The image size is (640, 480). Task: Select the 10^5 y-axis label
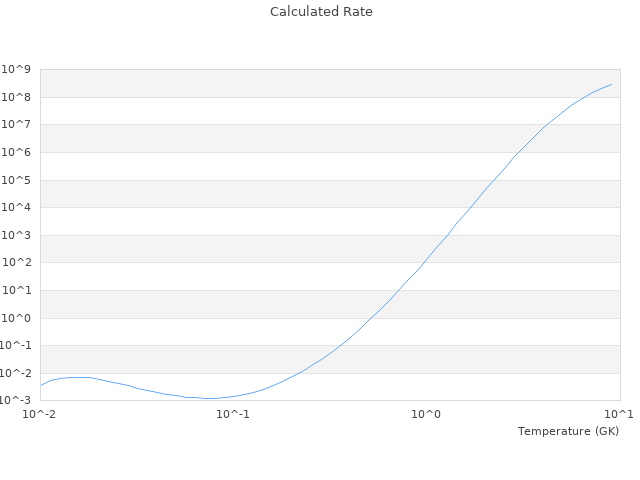coord(19,180)
